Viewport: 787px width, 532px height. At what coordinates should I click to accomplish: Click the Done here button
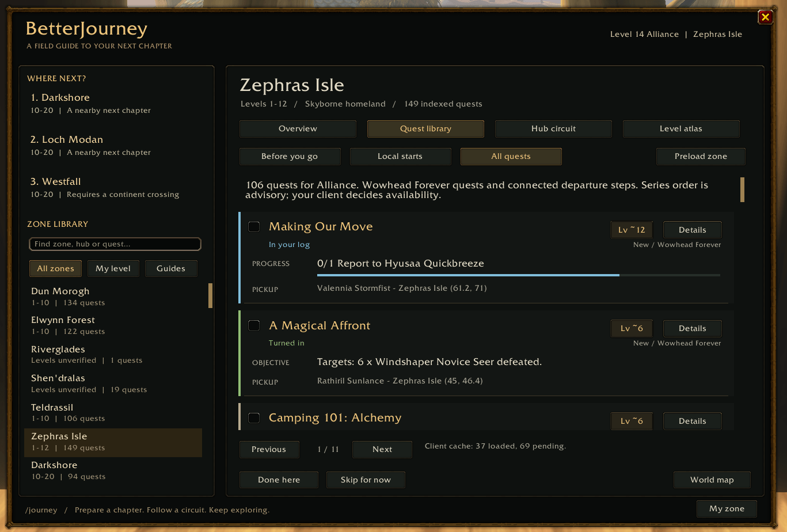(279, 480)
